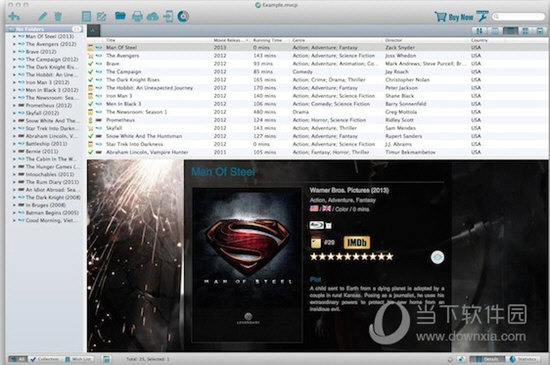Click the circular statistics chart toolbar icon
This screenshot has height=365, width=550.
click(x=183, y=16)
